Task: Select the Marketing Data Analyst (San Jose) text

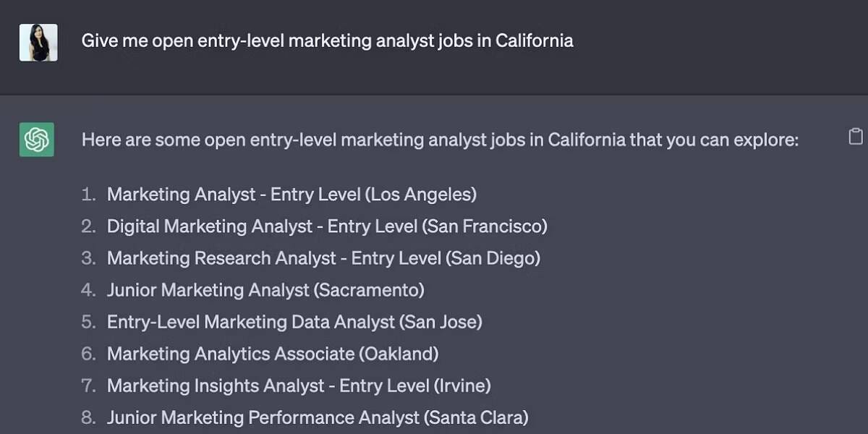Action: (294, 322)
